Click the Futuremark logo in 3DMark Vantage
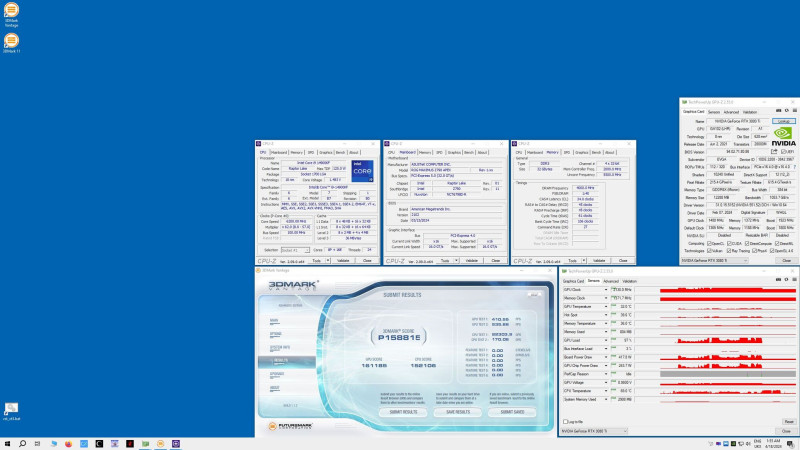Viewport: 800px width, 450px height. (x=290, y=426)
